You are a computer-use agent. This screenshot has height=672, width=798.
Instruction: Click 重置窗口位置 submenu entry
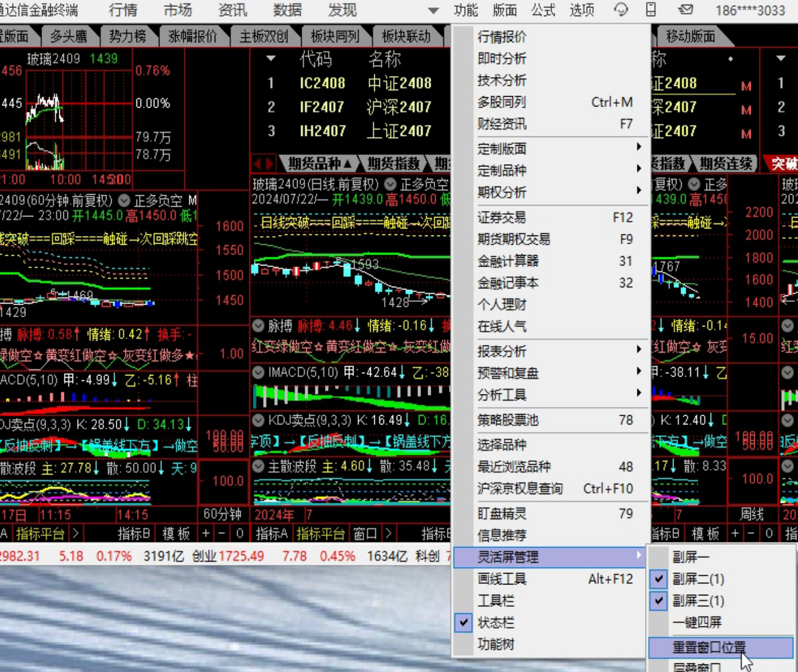(721, 647)
